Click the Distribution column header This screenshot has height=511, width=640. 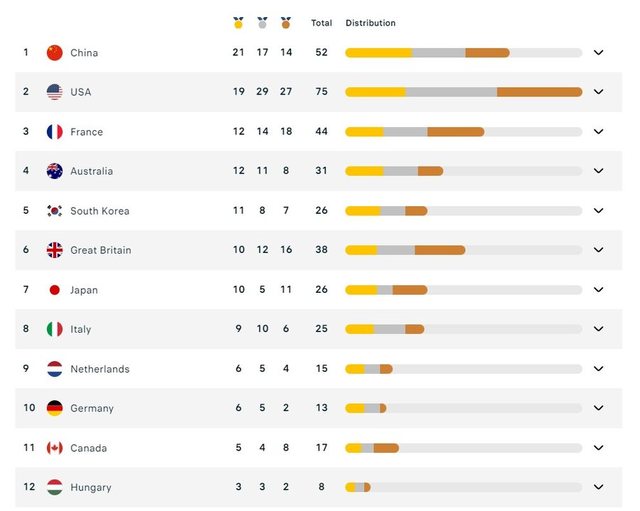click(371, 23)
